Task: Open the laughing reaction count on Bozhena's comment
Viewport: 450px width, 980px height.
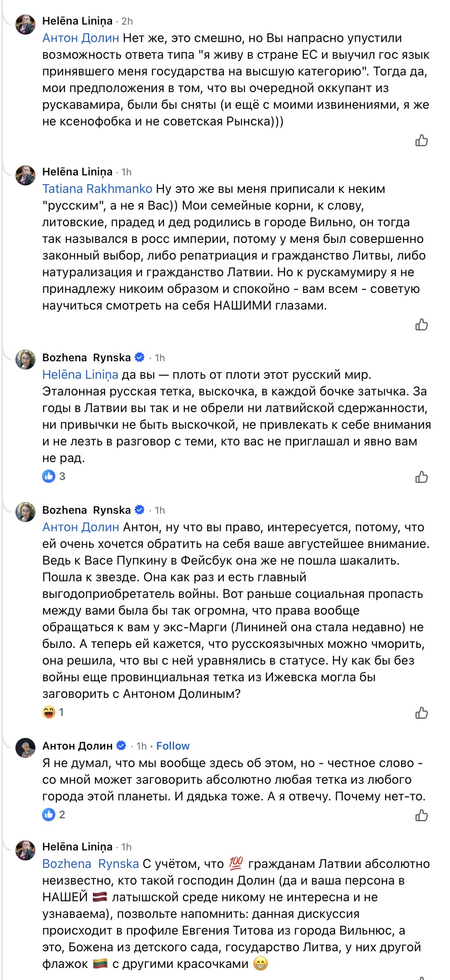Action: (53, 712)
